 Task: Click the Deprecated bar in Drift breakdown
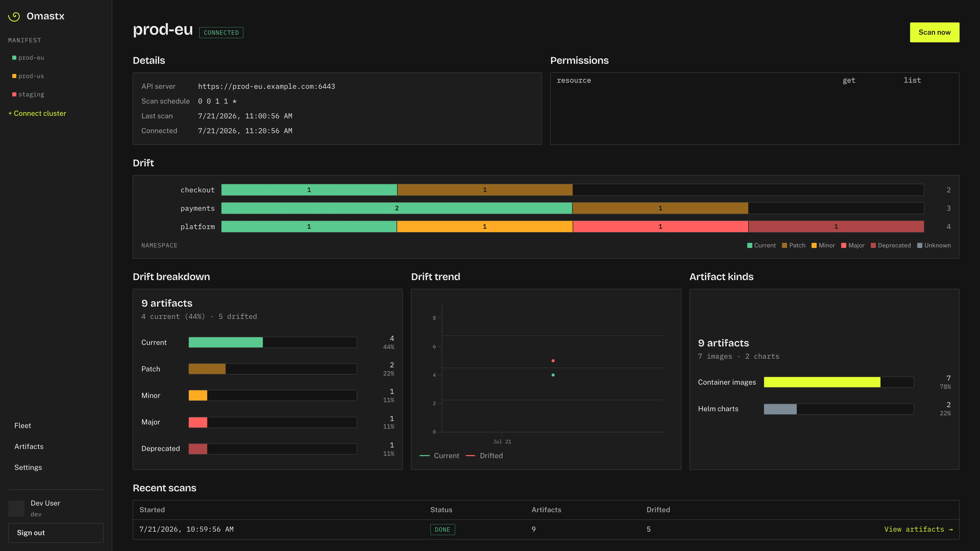tap(198, 449)
